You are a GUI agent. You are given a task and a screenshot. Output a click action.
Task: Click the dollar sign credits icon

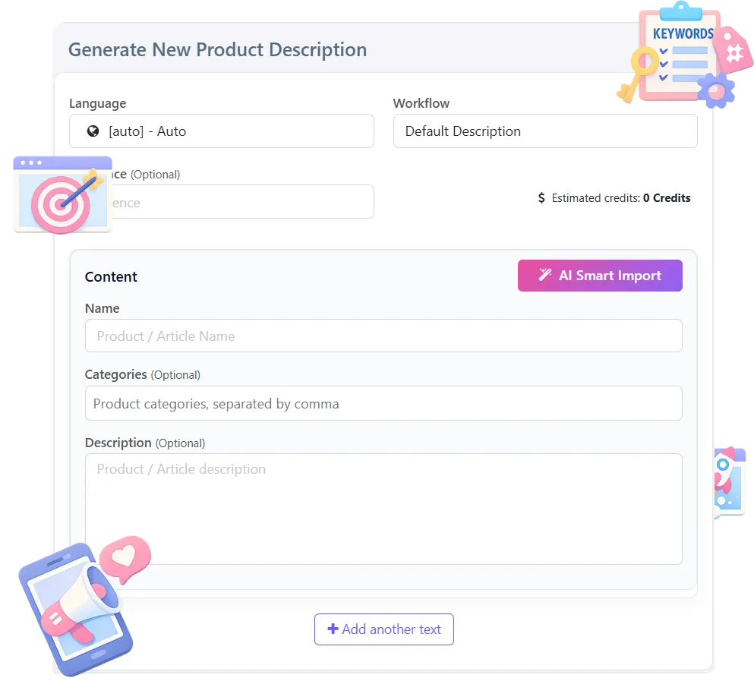(541, 198)
